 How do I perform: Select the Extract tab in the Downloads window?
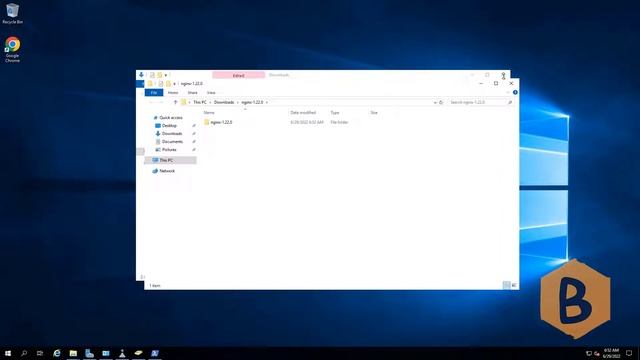(238, 75)
